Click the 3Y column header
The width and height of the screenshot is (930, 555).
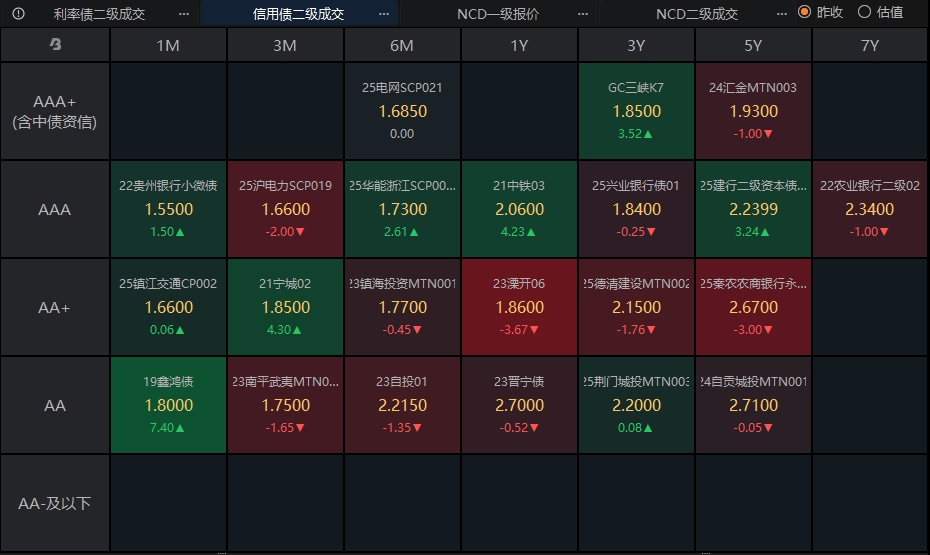click(x=636, y=45)
